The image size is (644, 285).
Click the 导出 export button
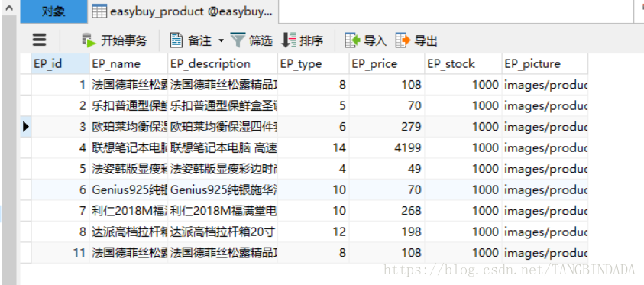416,40
